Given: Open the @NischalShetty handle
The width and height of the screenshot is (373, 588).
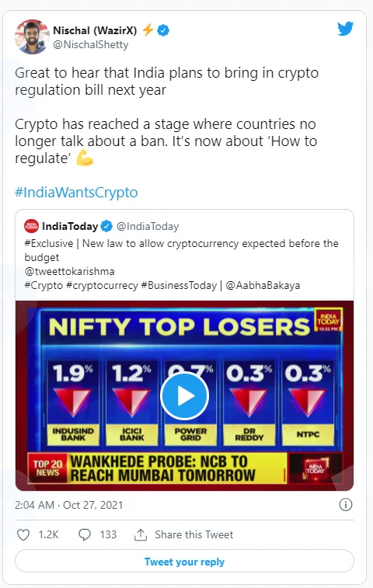Looking at the screenshot, I should [x=90, y=44].
